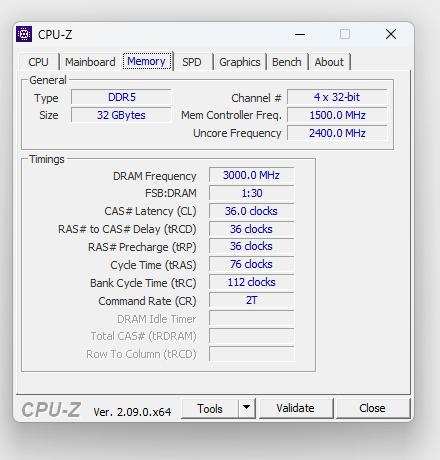Click the Close button at bottom
440x460 pixels.
point(373,408)
